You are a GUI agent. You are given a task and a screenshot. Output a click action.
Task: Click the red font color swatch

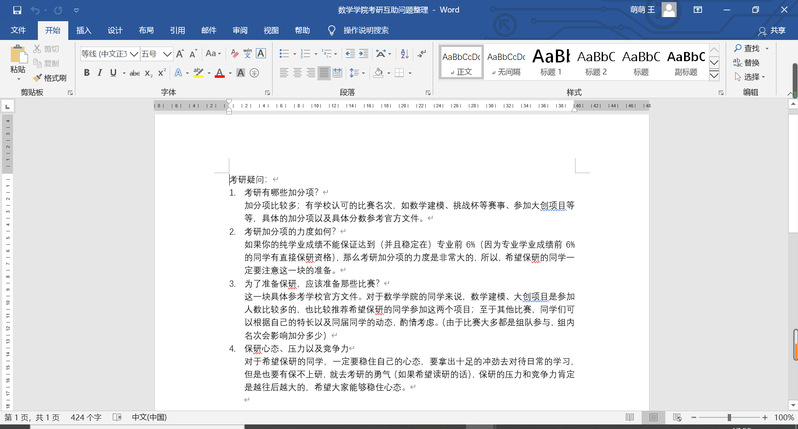point(222,73)
